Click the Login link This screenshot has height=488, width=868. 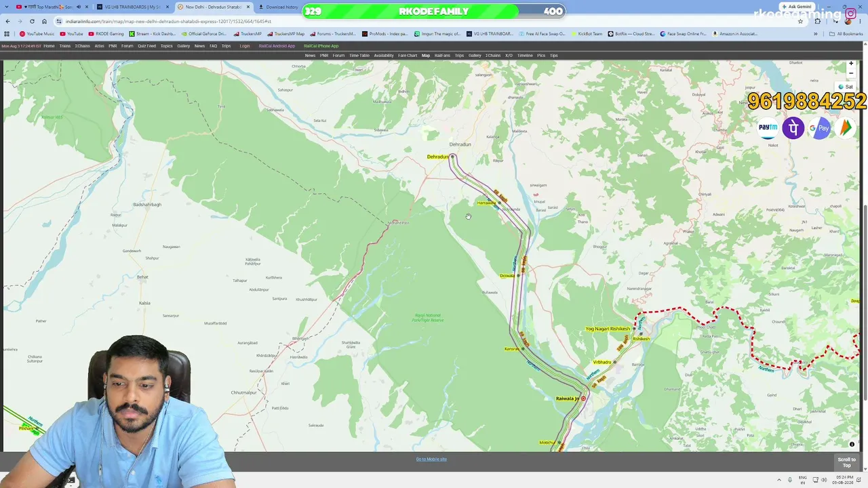245,46
